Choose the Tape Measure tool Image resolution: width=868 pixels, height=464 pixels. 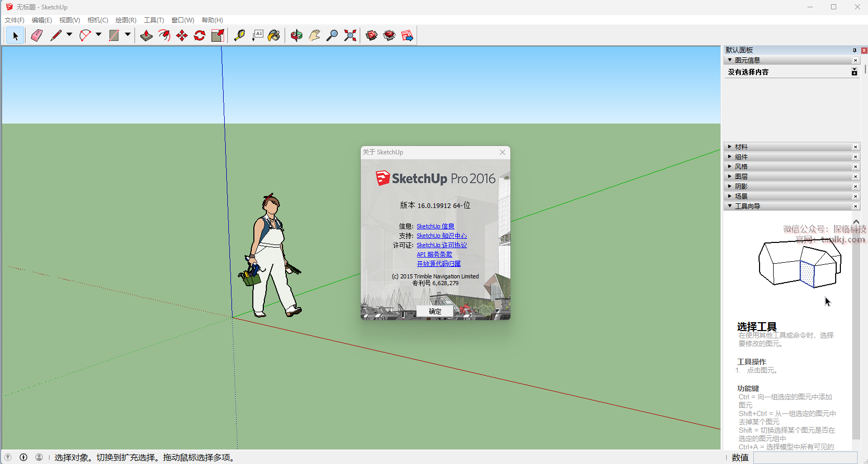[239, 35]
